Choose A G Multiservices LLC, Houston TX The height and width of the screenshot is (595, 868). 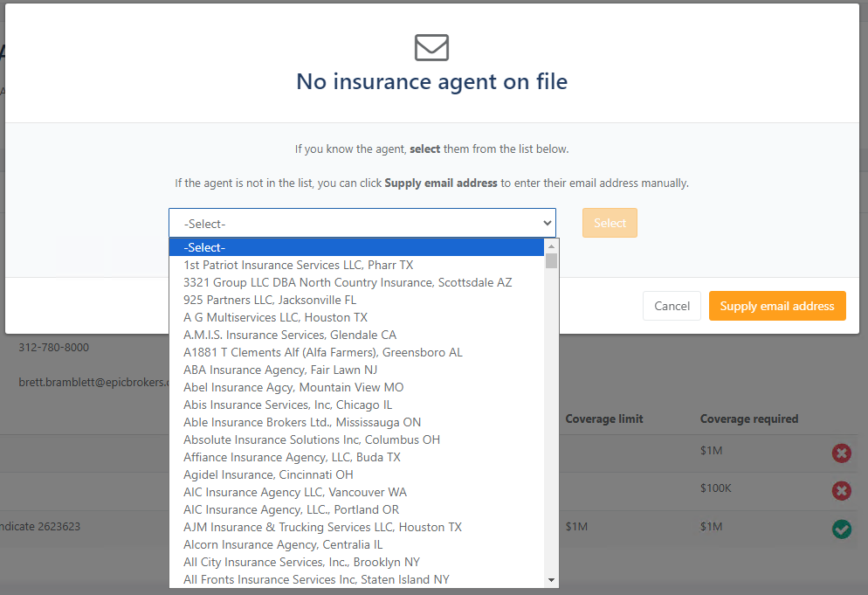[x=356, y=317]
